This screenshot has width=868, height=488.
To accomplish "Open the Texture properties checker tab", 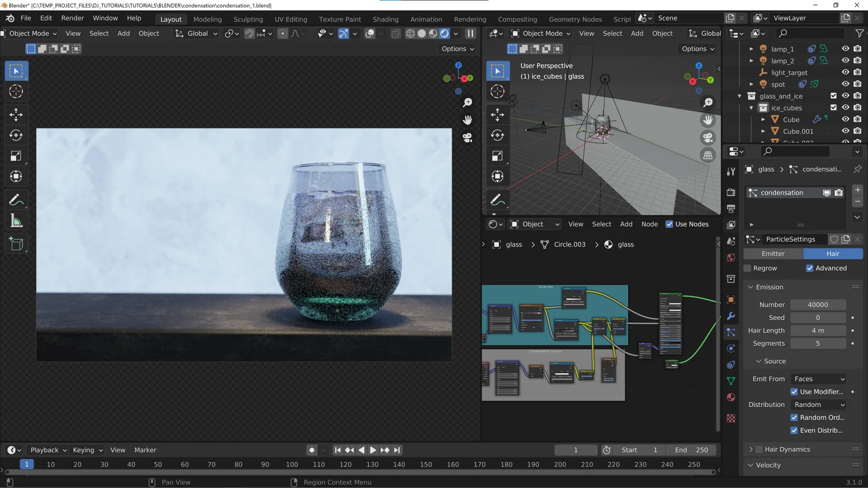I will [731, 418].
